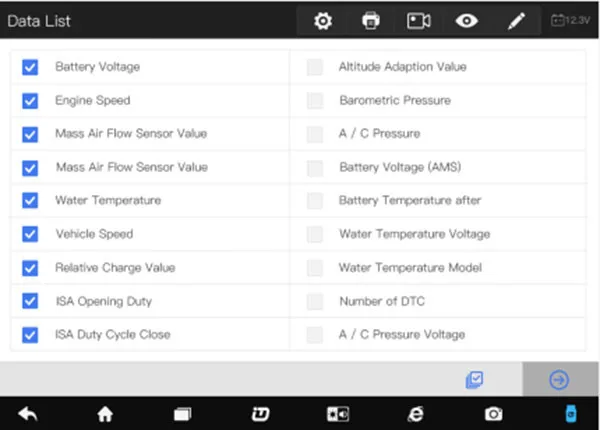The width and height of the screenshot is (600, 430).
Task: Click the eye view icon
Action: (x=466, y=21)
